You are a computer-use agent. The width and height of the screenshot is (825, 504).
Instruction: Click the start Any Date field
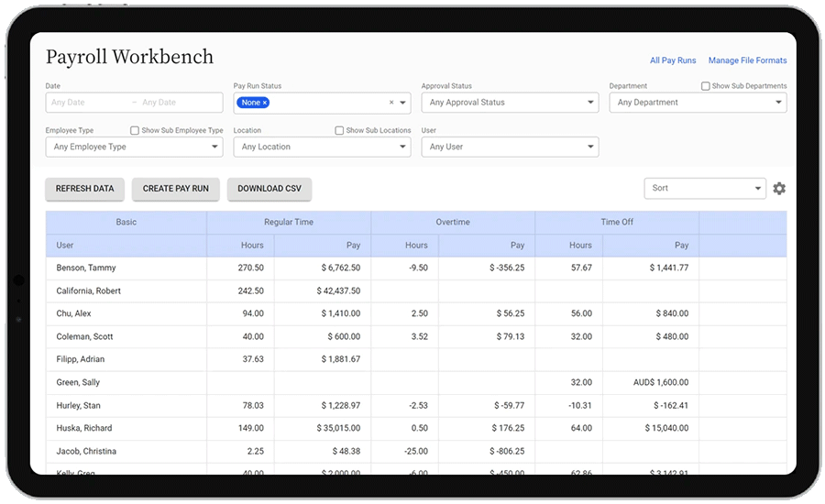point(87,103)
